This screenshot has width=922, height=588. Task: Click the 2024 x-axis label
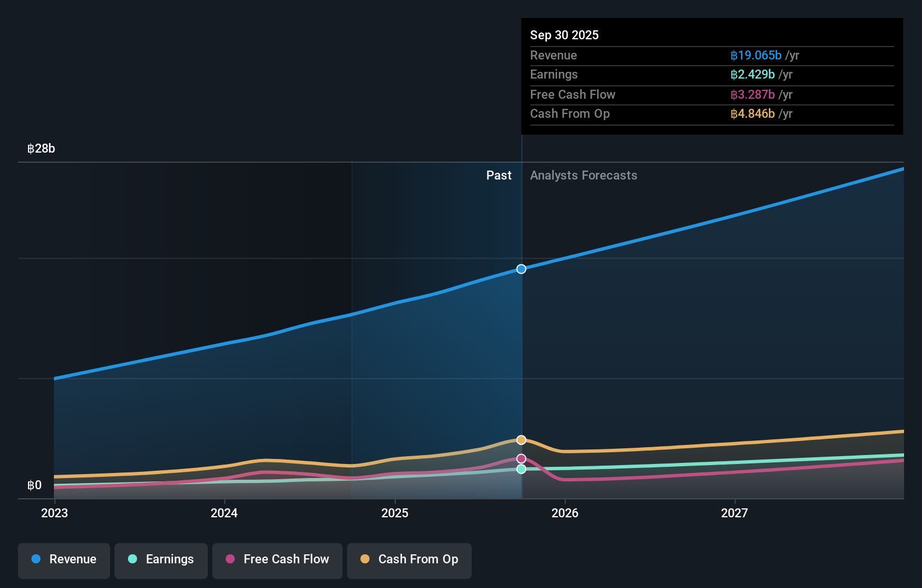click(224, 513)
